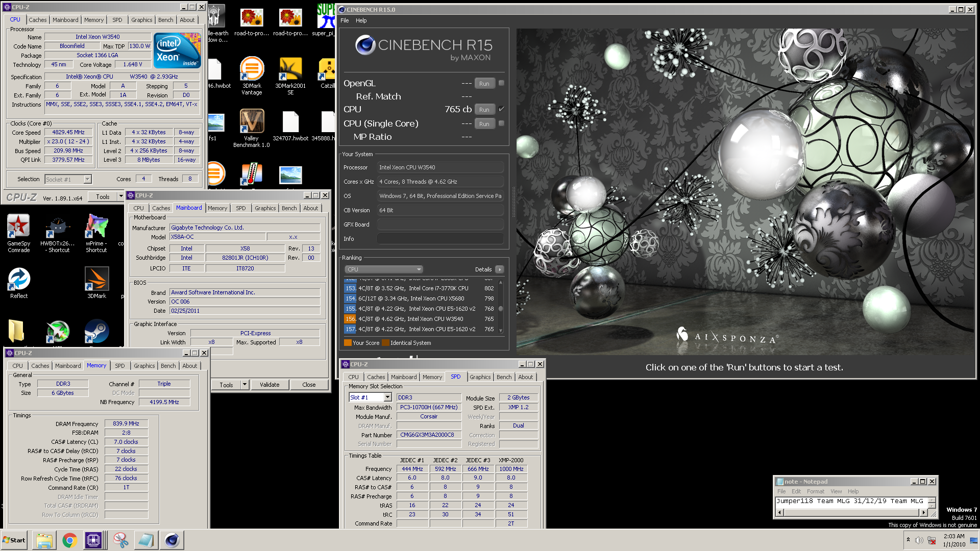Open the super_pi desktop icon

tap(325, 20)
